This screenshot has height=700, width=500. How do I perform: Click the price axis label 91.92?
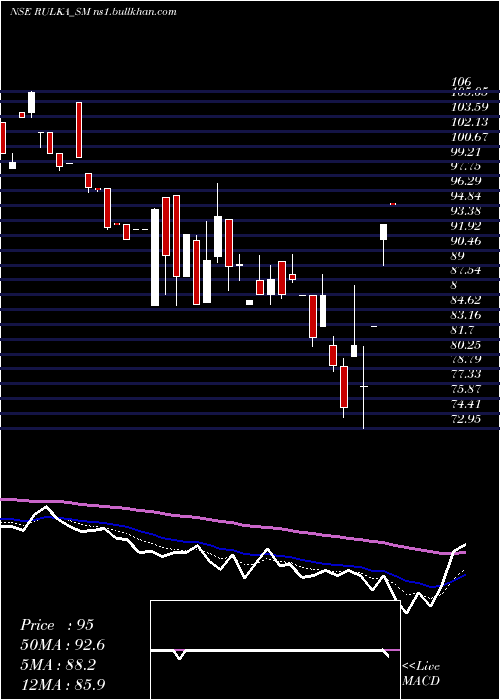coord(466,226)
